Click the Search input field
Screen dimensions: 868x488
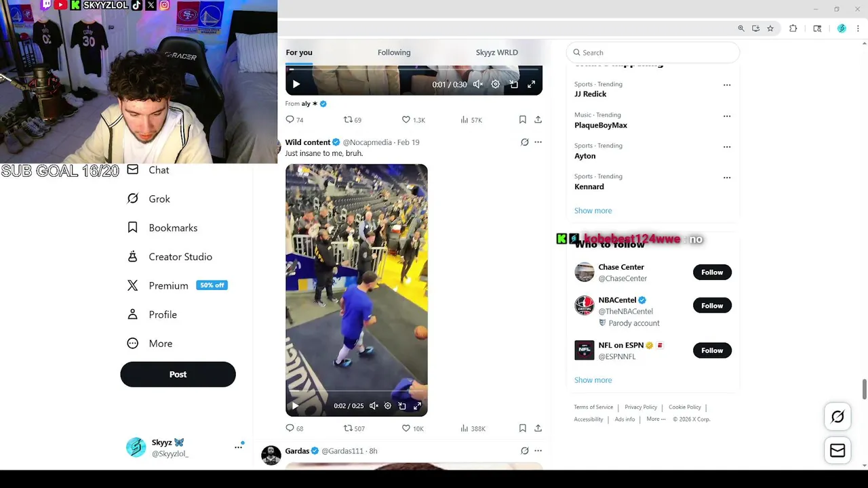(652, 52)
